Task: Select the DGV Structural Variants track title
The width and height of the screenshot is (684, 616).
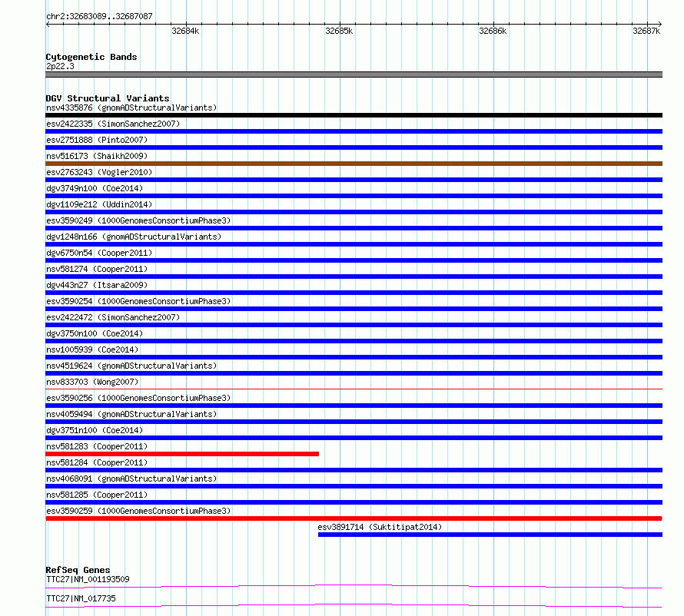Action: [x=108, y=98]
